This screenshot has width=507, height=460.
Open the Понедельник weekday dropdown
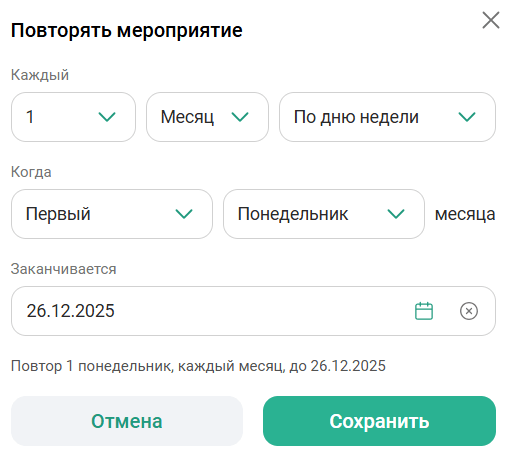pos(324,214)
